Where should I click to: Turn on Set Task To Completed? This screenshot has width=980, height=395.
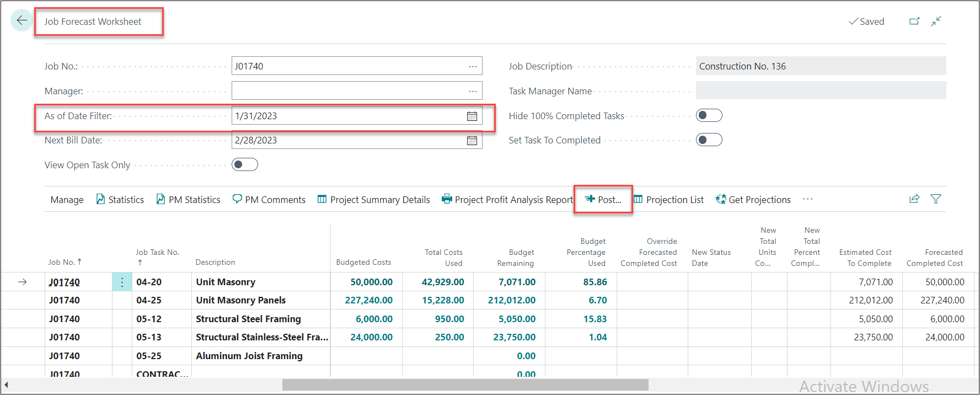pos(709,140)
